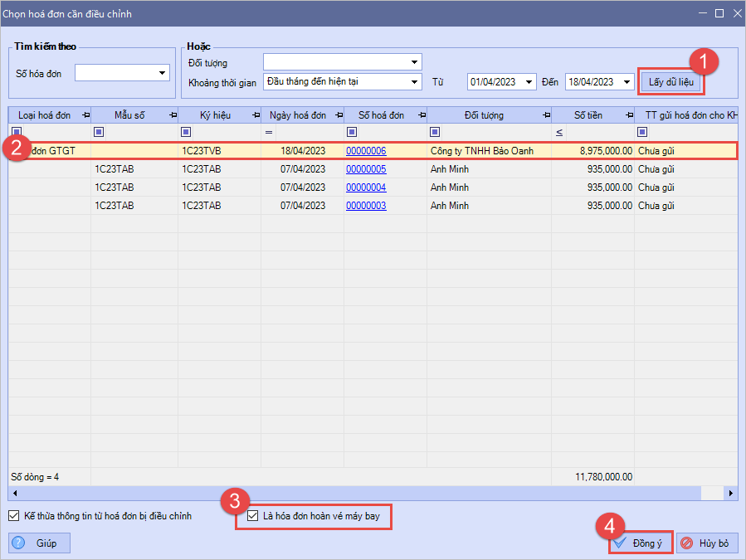Expand the Đối tượng combo box

[x=414, y=62]
